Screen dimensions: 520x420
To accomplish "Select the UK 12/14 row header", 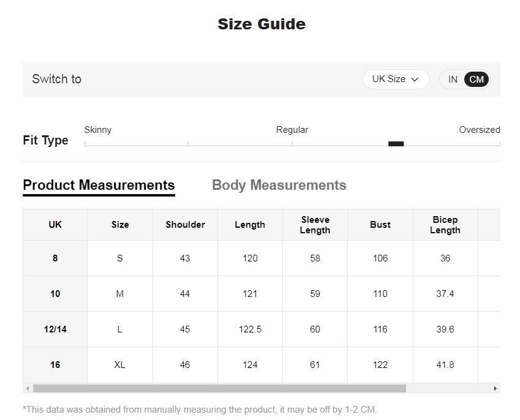I will 55,329.
